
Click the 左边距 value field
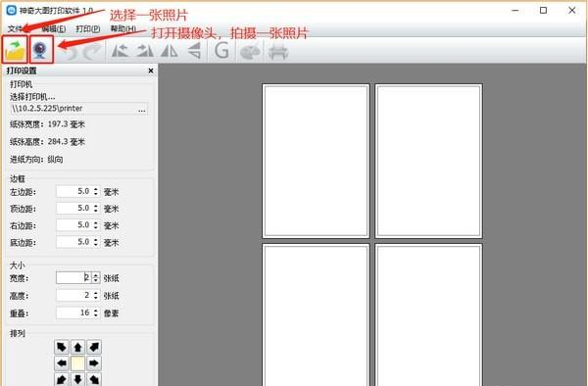point(73,191)
